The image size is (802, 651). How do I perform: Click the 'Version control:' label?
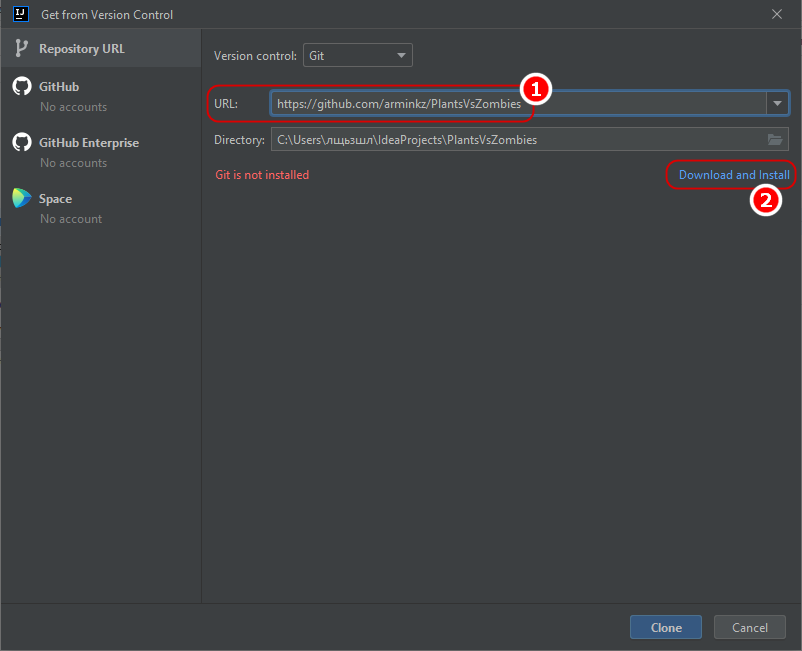click(x=255, y=56)
